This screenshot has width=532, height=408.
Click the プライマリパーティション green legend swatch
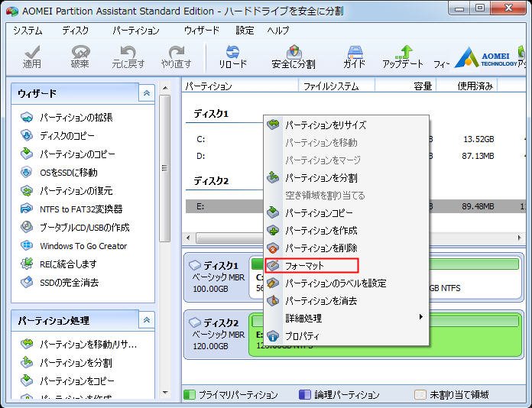190,394
